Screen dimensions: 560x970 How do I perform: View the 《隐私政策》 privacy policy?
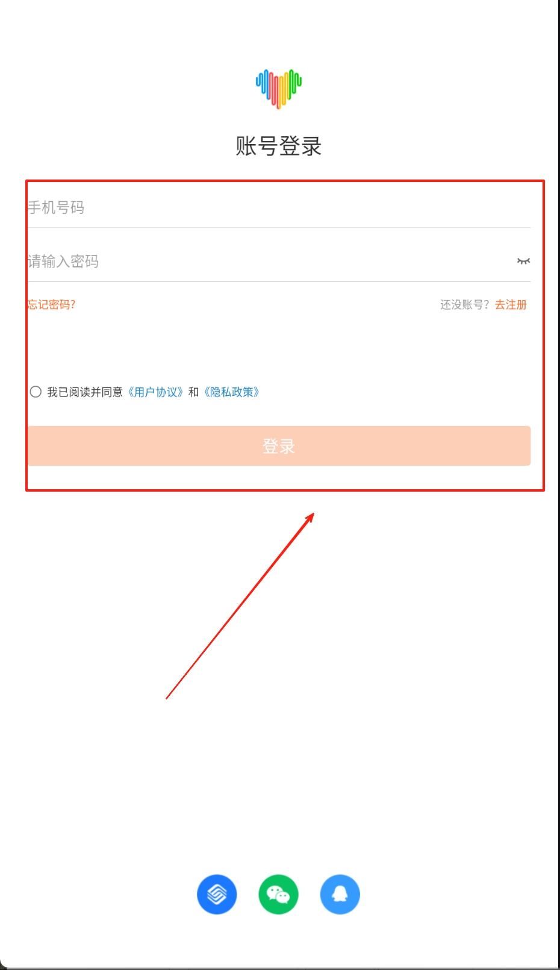point(232,392)
